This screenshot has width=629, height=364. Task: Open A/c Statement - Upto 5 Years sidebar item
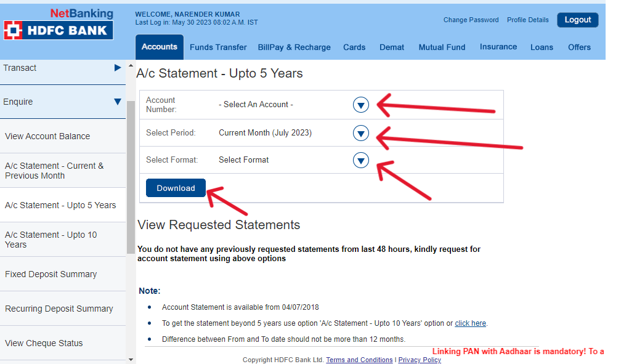click(63, 205)
